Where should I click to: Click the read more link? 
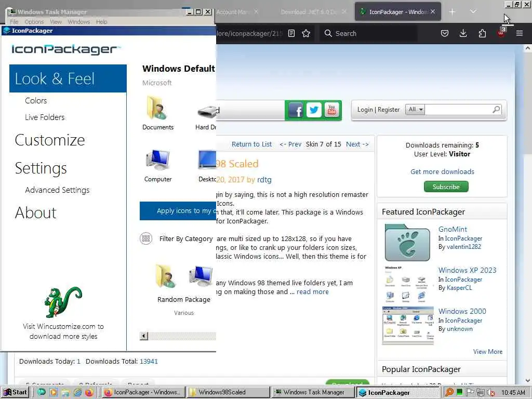click(312, 292)
